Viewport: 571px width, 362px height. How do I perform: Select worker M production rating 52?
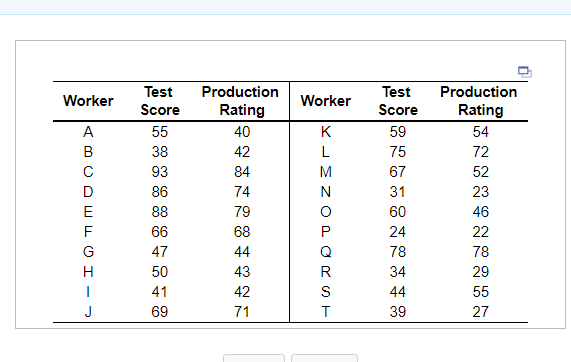(481, 172)
